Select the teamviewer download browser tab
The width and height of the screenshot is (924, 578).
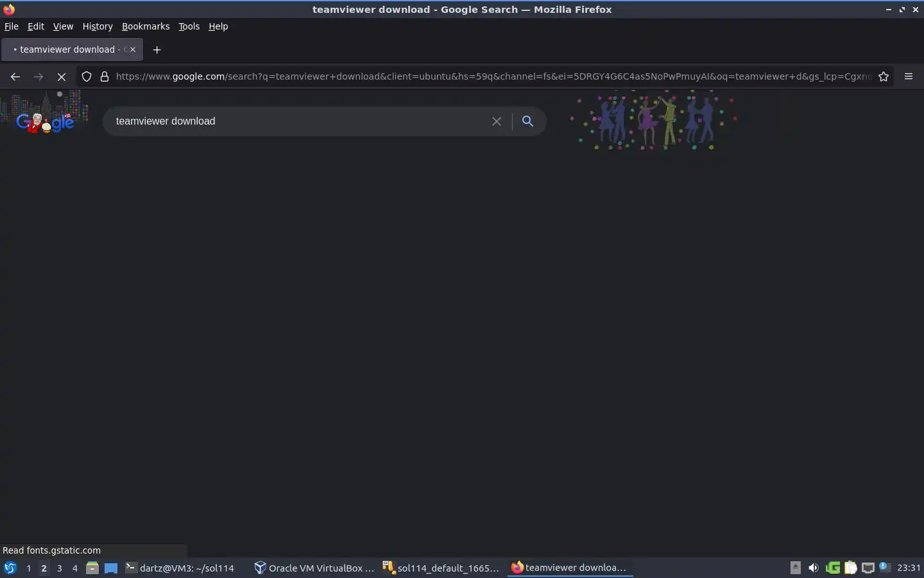coord(72,49)
